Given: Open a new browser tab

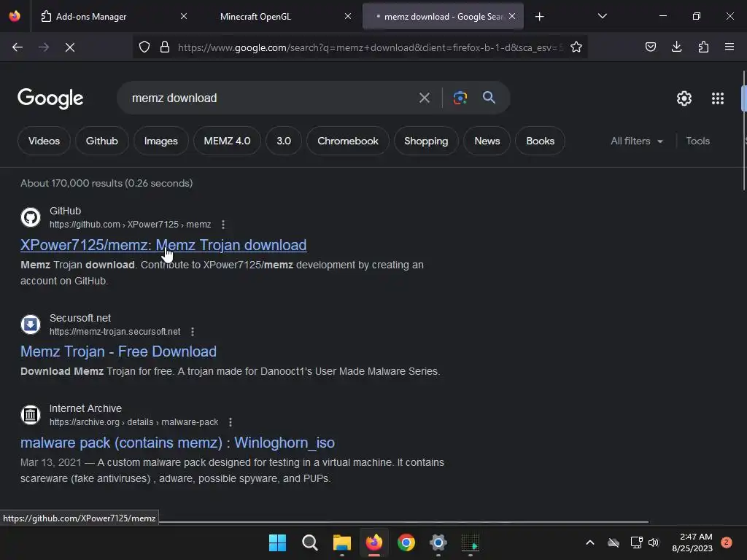Looking at the screenshot, I should pyautogui.click(x=539, y=17).
